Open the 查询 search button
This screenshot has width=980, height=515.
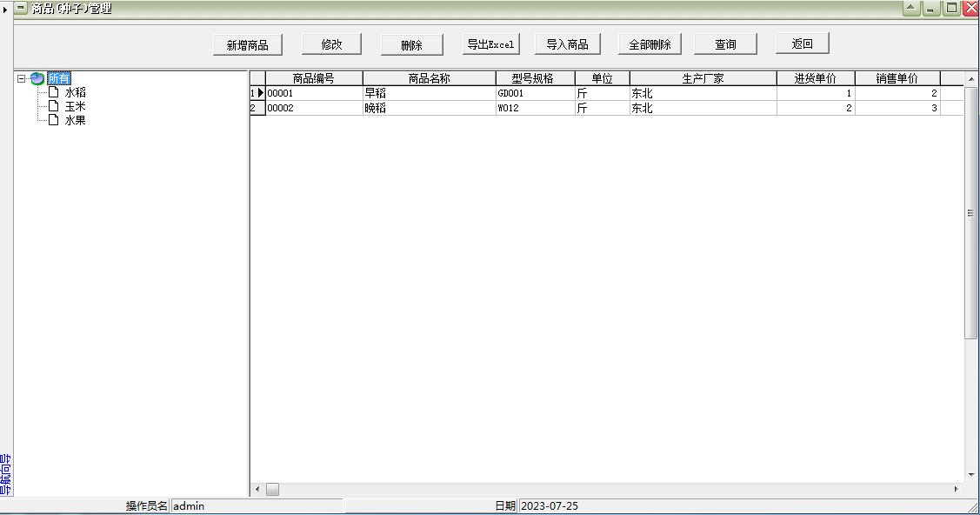pos(725,44)
